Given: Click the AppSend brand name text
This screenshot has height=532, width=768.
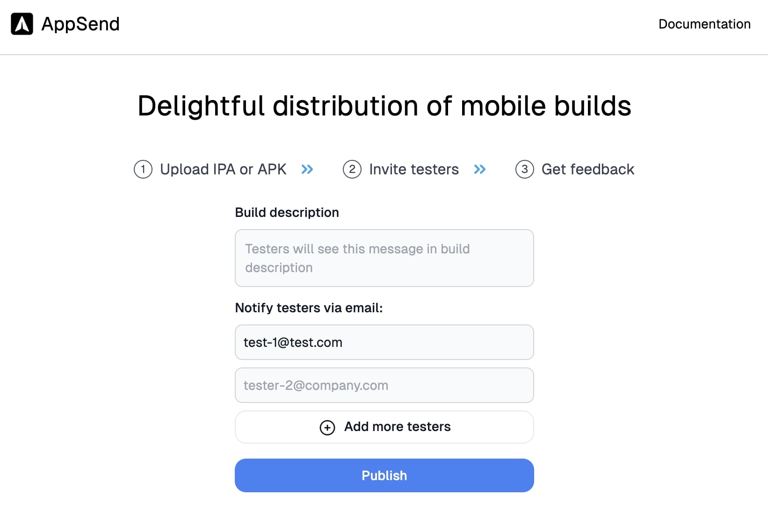Looking at the screenshot, I should click(x=80, y=24).
